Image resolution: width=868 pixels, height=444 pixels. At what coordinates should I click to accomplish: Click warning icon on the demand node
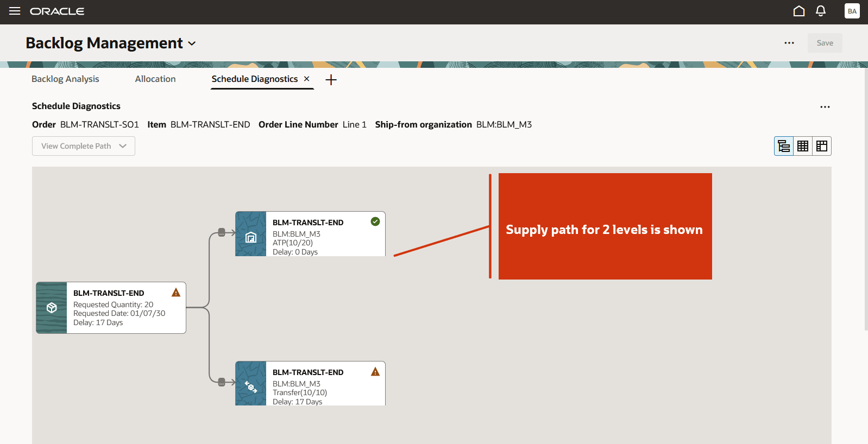pyautogui.click(x=176, y=293)
